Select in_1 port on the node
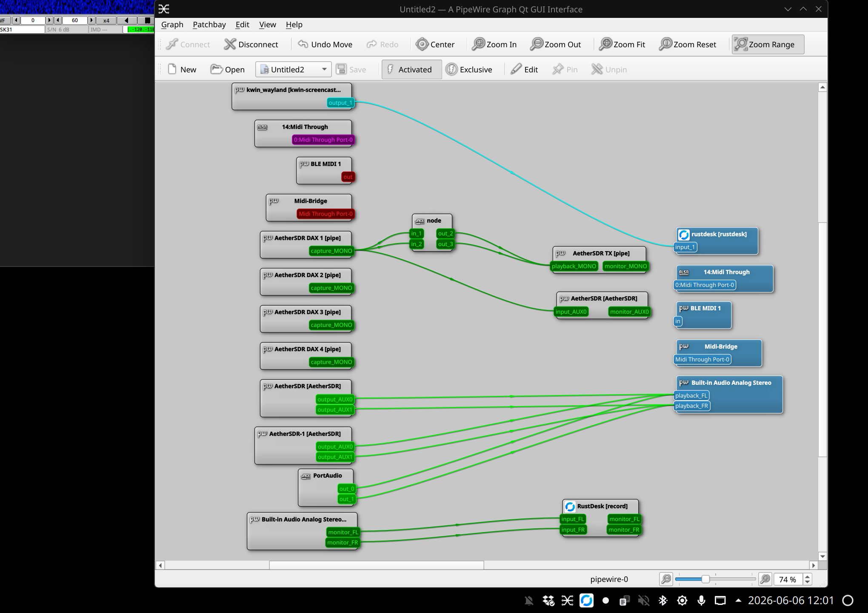Viewport: 868px width, 613px height. pos(417,233)
